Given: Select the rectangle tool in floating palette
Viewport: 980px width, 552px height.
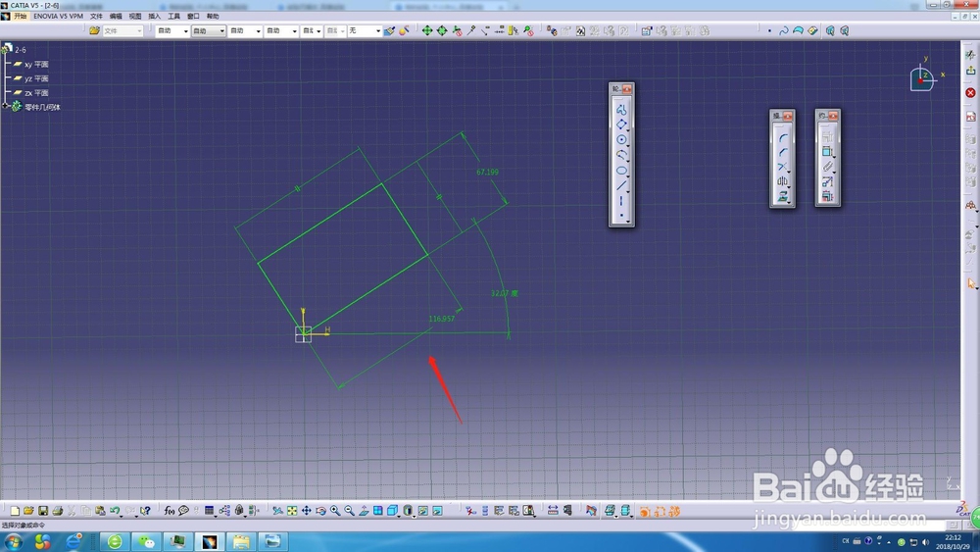Looking at the screenshot, I should (x=621, y=125).
